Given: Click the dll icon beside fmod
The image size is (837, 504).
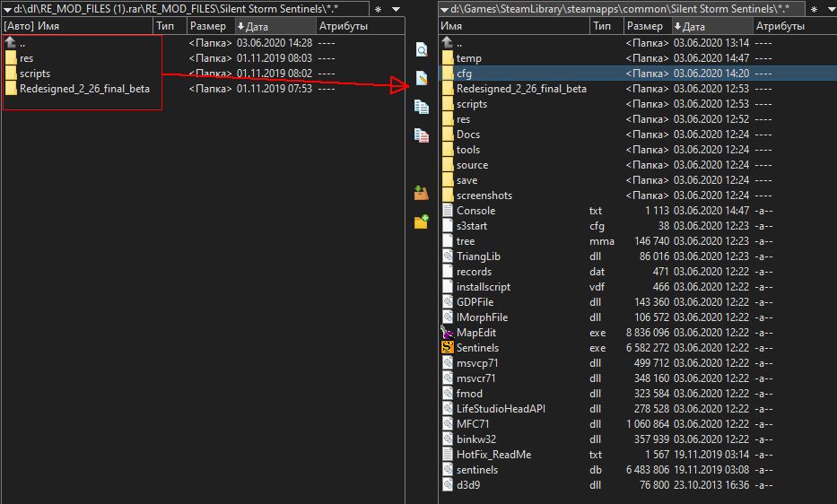Looking at the screenshot, I should [x=448, y=394].
